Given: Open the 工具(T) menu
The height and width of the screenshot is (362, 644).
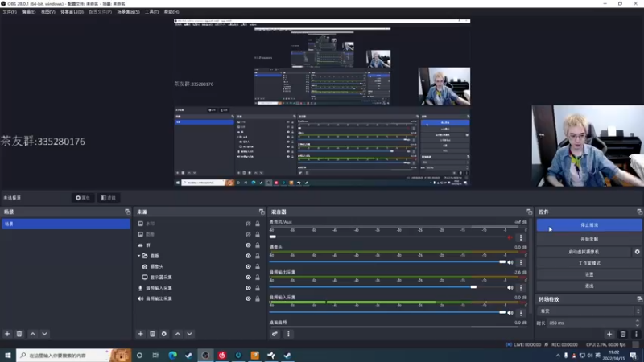Looking at the screenshot, I should pyautogui.click(x=151, y=12).
